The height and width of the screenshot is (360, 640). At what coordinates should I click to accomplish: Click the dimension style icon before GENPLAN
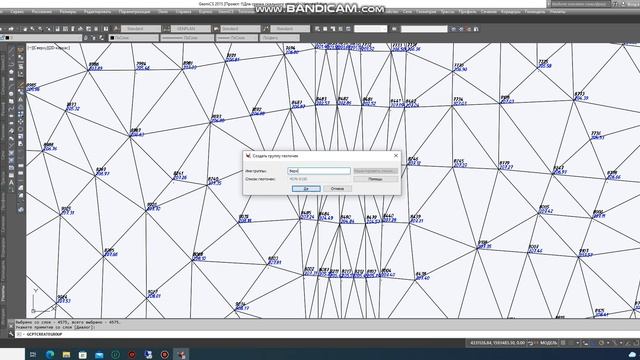(166, 29)
